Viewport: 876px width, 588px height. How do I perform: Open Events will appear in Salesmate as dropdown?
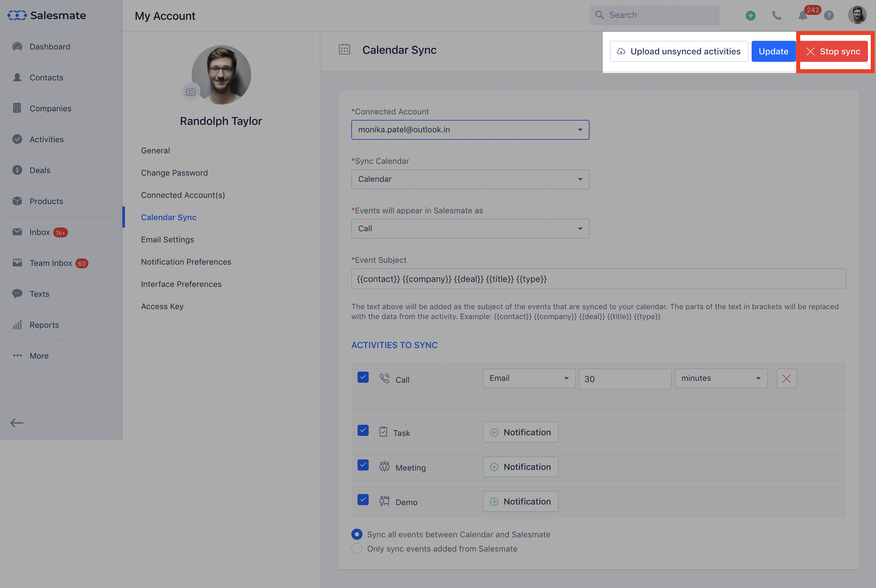470,229
